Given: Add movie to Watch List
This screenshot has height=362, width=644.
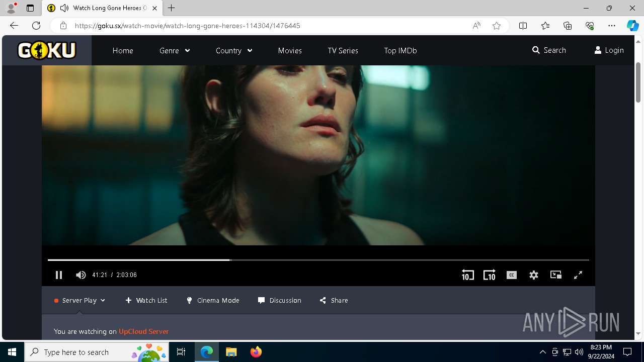Looking at the screenshot, I should (x=146, y=300).
